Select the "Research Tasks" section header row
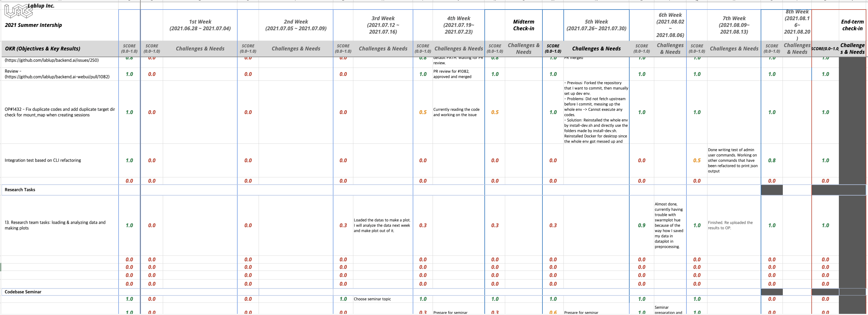This screenshot has width=868, height=315. coord(20,190)
